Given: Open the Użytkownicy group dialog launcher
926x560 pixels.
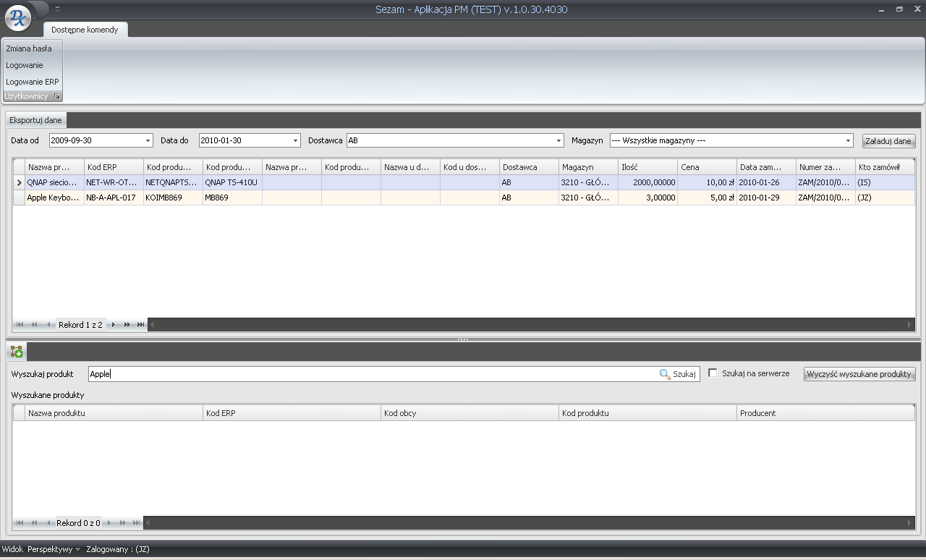Looking at the screenshot, I should coord(57,96).
